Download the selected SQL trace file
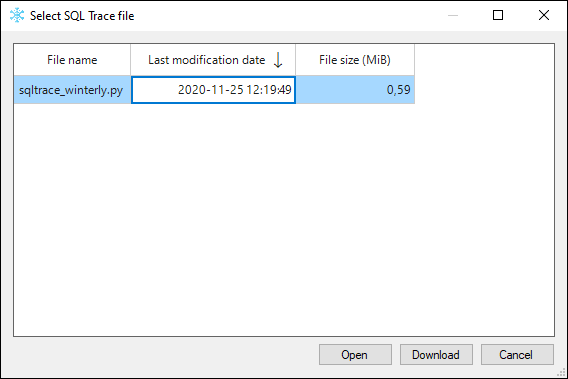The height and width of the screenshot is (379, 568). (x=436, y=354)
